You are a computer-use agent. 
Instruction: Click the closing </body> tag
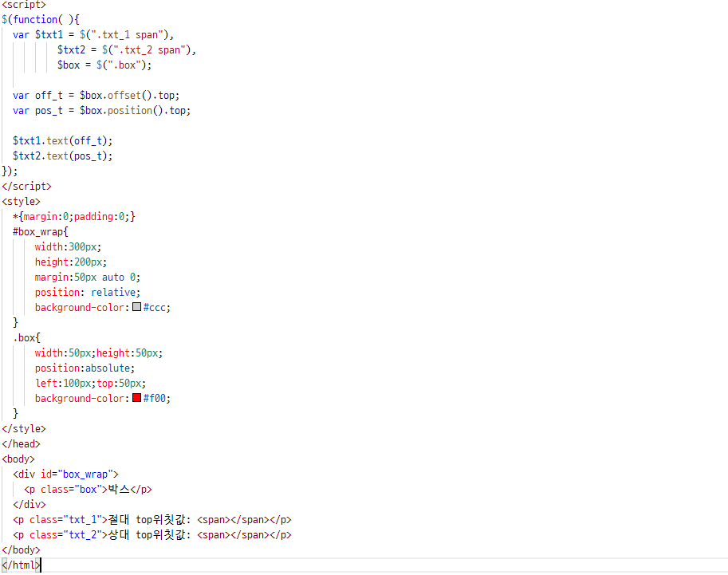(21, 550)
